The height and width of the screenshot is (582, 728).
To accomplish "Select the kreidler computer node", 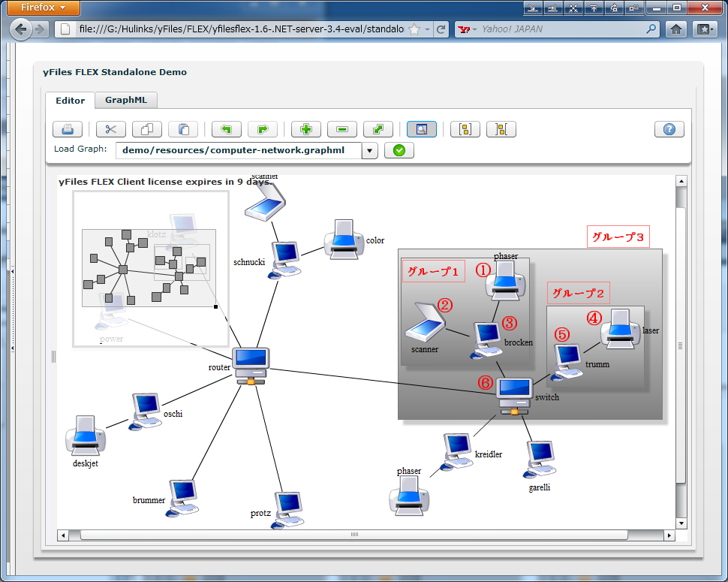I will (x=457, y=452).
